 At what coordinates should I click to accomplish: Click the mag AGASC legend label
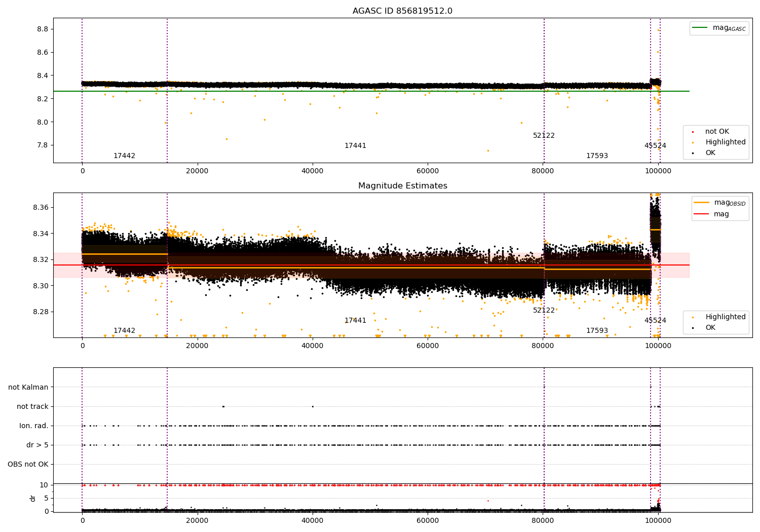729,28
